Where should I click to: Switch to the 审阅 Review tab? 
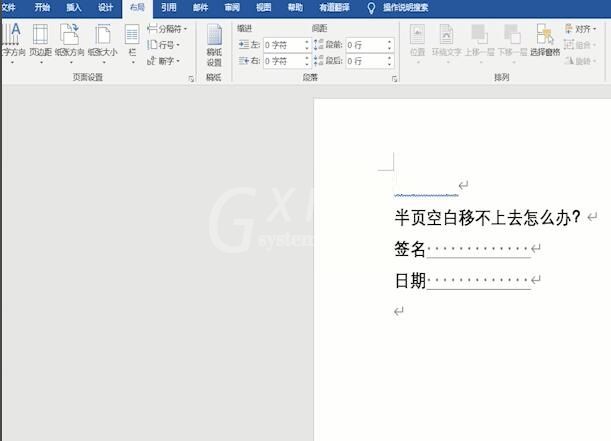point(232,7)
